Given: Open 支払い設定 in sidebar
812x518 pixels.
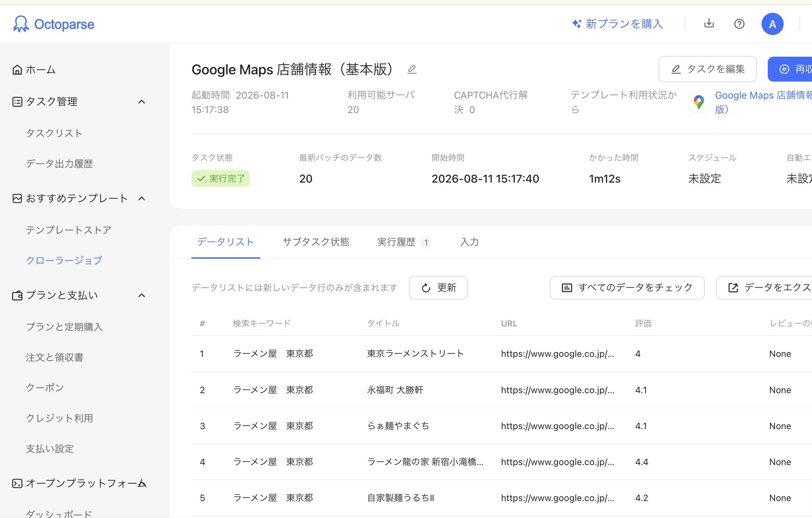Looking at the screenshot, I should pos(50,449).
